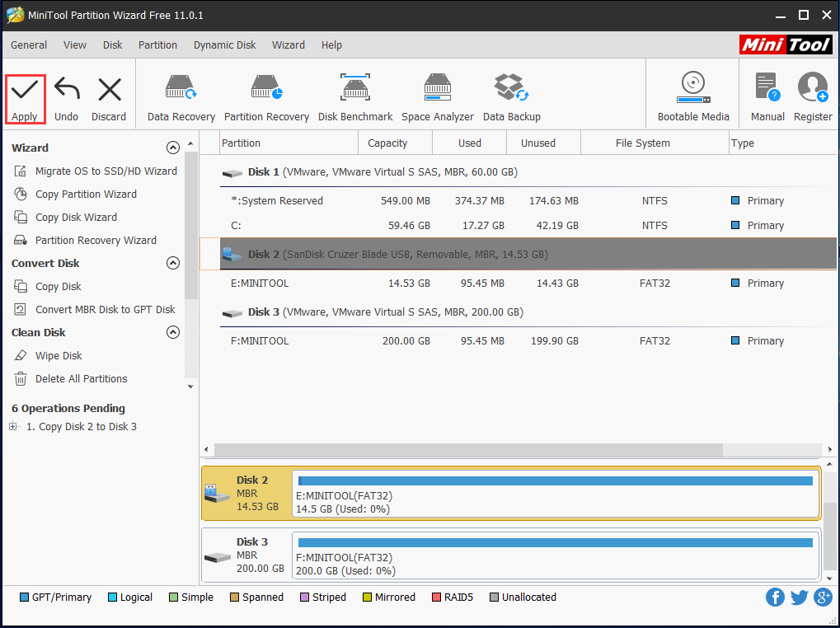Click the GPT/Primary blue legend swatch
Viewport: 840px width, 628px height.
24,598
